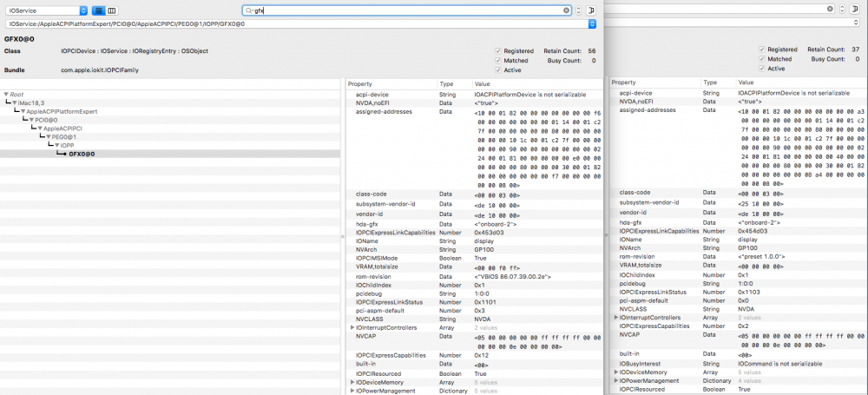Select the pci-aspm-default 0x3 value
This screenshot has width=868, height=395.
[x=479, y=311]
